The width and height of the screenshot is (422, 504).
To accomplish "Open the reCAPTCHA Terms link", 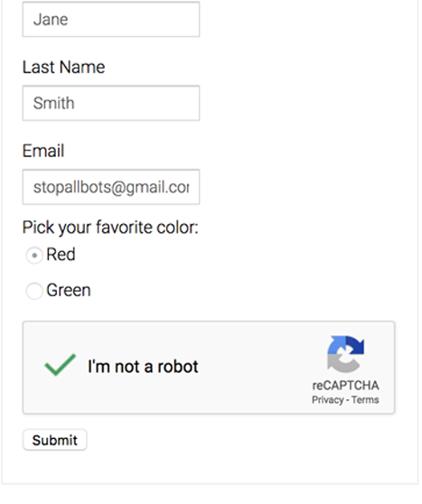I will point(365,399).
